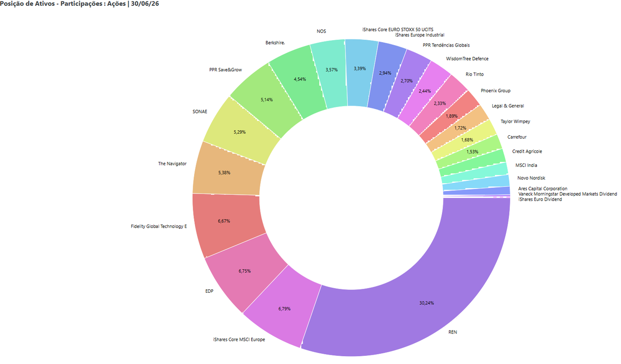
Task: Click the 'Vaneck Morningstar Developed Markets Dividend' label
Action: (568, 194)
